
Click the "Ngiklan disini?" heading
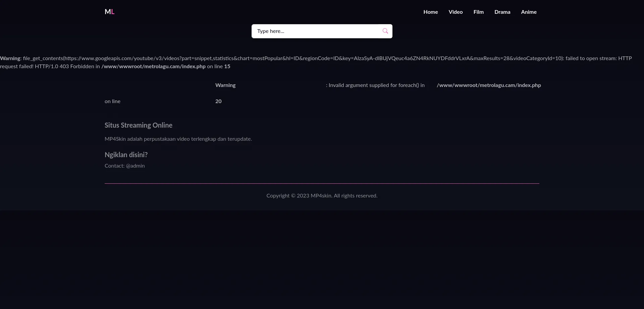point(126,155)
